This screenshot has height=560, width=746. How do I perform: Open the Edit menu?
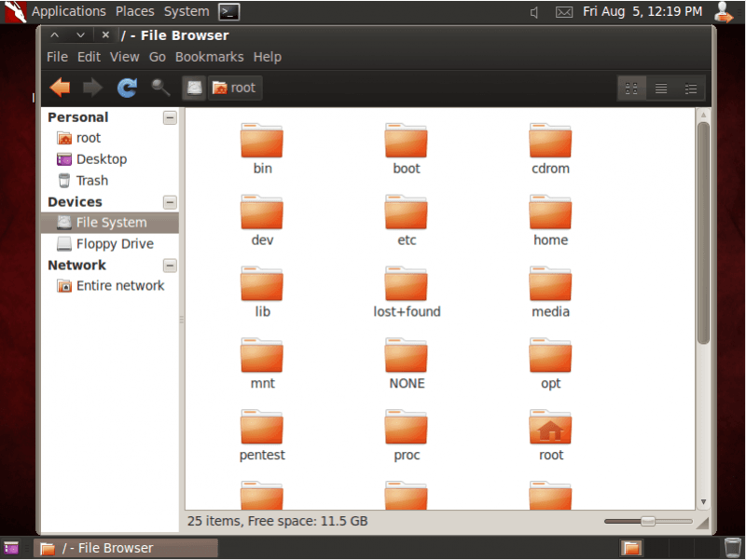89,57
